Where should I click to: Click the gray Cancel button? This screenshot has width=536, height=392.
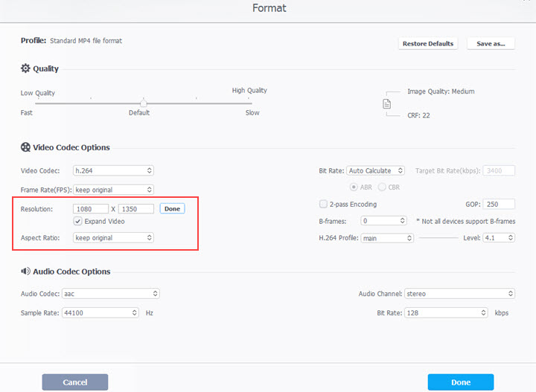click(x=75, y=382)
